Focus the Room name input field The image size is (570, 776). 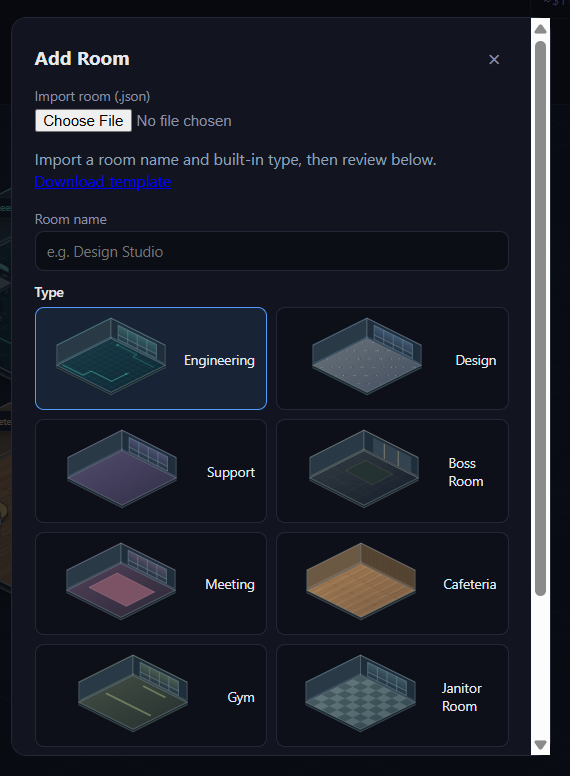pos(272,251)
